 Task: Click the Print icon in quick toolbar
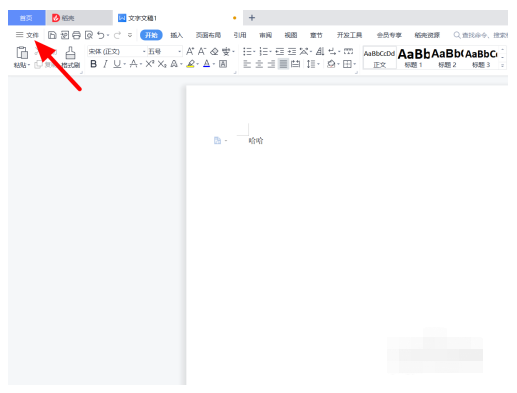[77, 35]
